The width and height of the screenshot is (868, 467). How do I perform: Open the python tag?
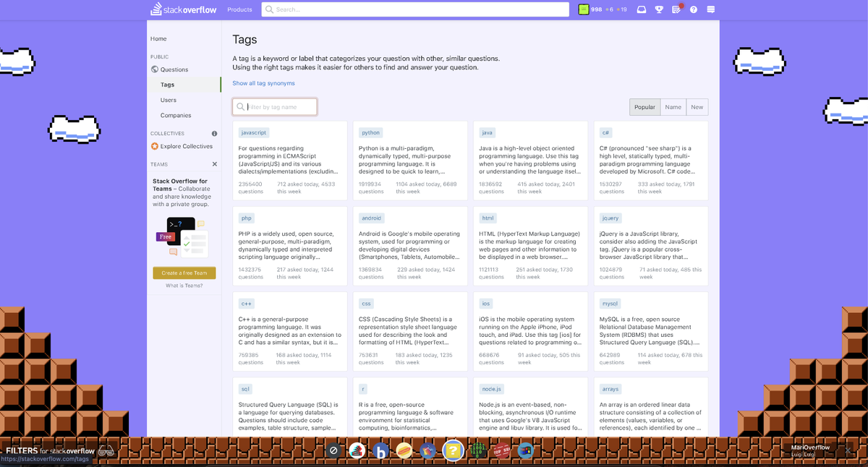pos(371,132)
